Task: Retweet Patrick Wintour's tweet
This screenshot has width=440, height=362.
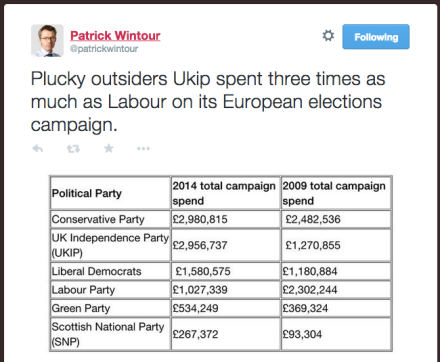Action: pyautogui.click(x=73, y=149)
